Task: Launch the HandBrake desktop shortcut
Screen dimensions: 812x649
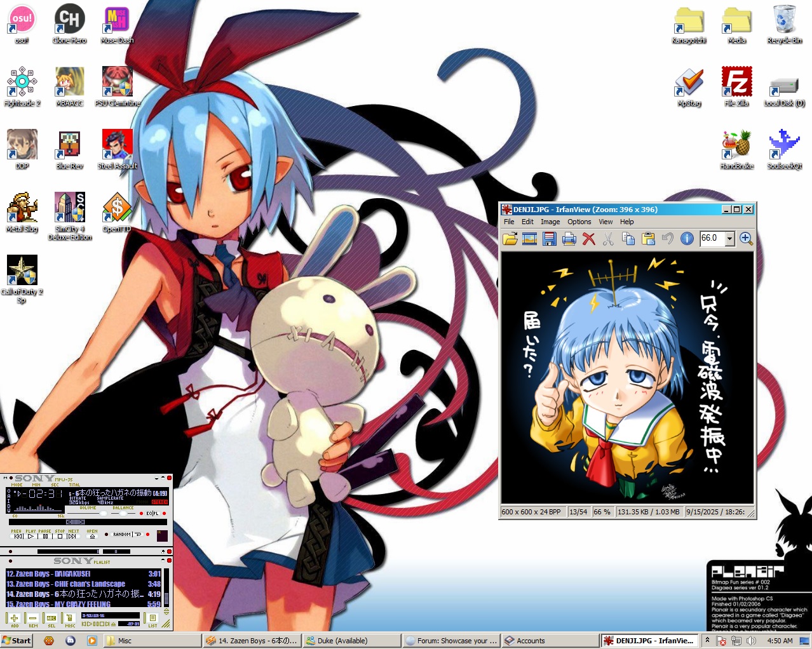Action: [x=736, y=149]
